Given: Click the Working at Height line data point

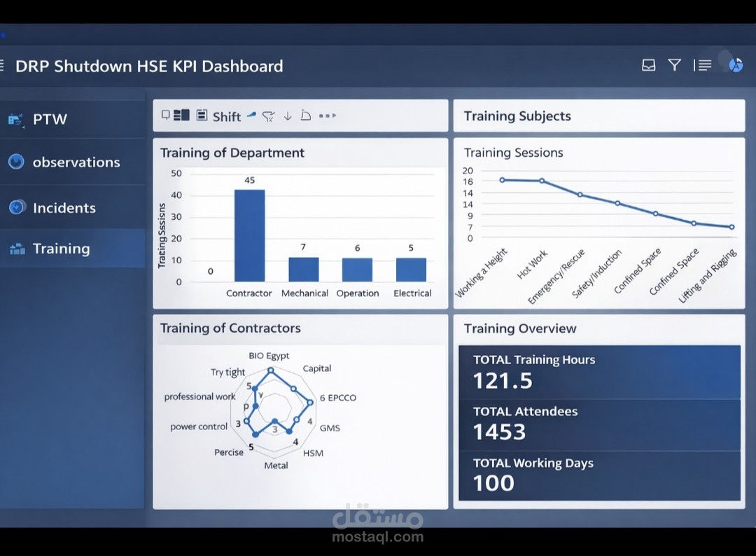Looking at the screenshot, I should point(503,180).
